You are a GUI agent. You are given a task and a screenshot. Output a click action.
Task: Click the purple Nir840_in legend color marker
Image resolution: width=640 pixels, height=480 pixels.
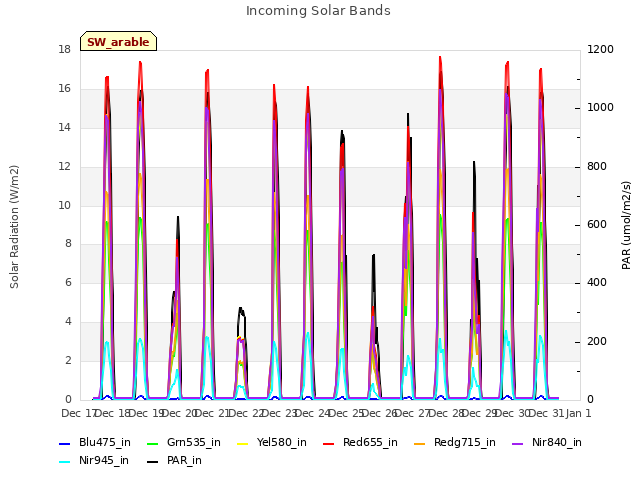518,444
